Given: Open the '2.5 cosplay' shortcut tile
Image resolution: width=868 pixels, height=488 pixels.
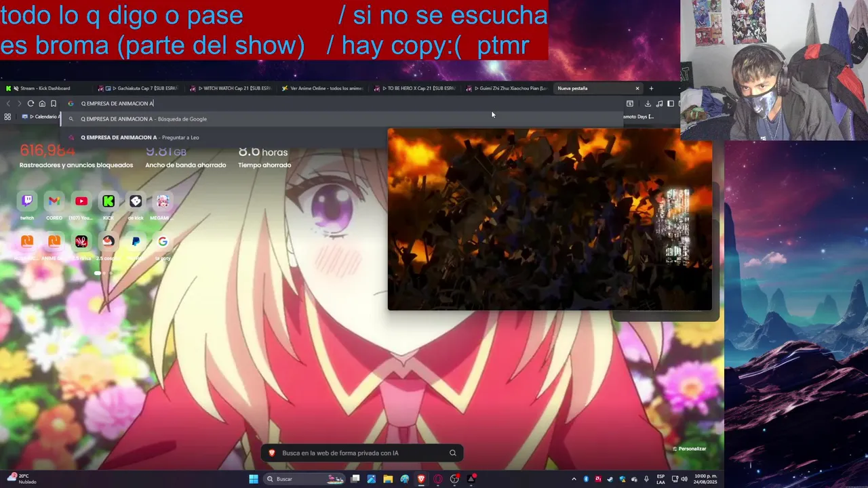Looking at the screenshot, I should tap(108, 241).
